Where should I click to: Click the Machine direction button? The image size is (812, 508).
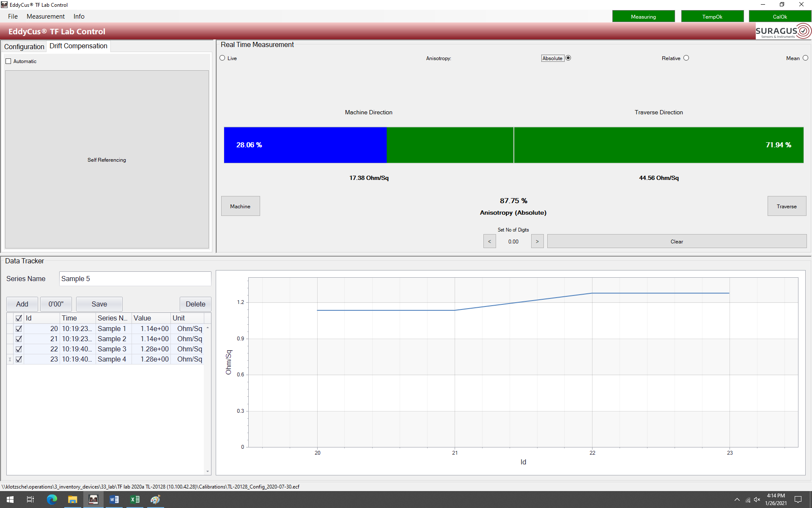click(x=240, y=206)
